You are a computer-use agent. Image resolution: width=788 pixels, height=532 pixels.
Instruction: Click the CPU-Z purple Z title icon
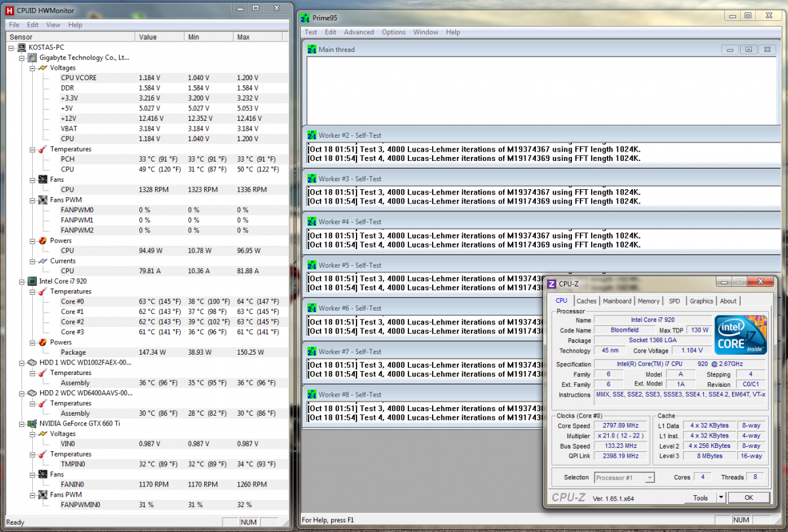pyautogui.click(x=552, y=284)
